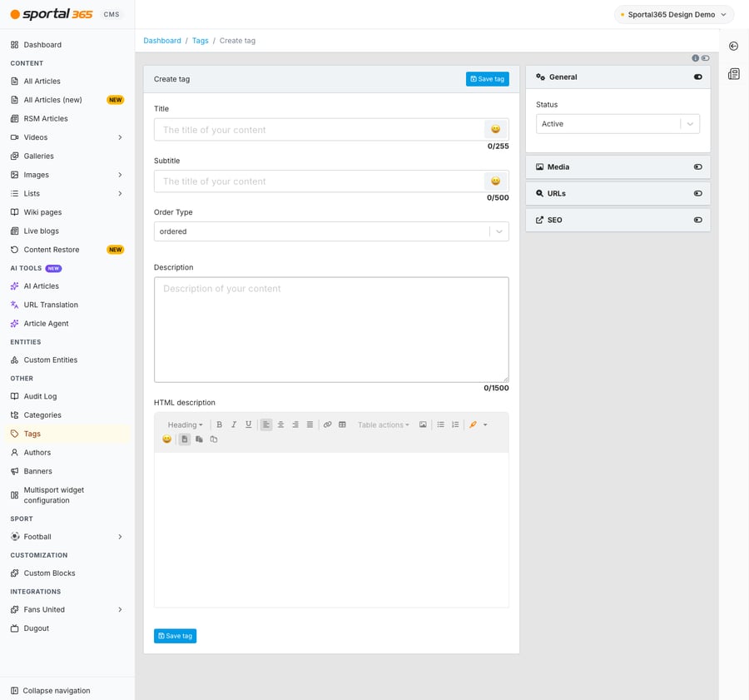This screenshot has width=749, height=700.
Task: Expand the Lists submenu
Action: pos(120,193)
